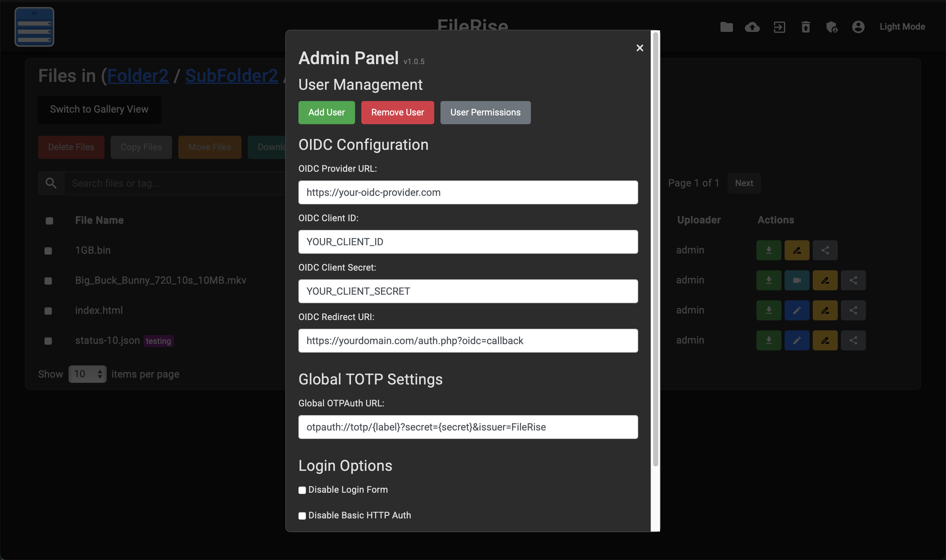
Task: Click the Remove User button
Action: point(397,112)
